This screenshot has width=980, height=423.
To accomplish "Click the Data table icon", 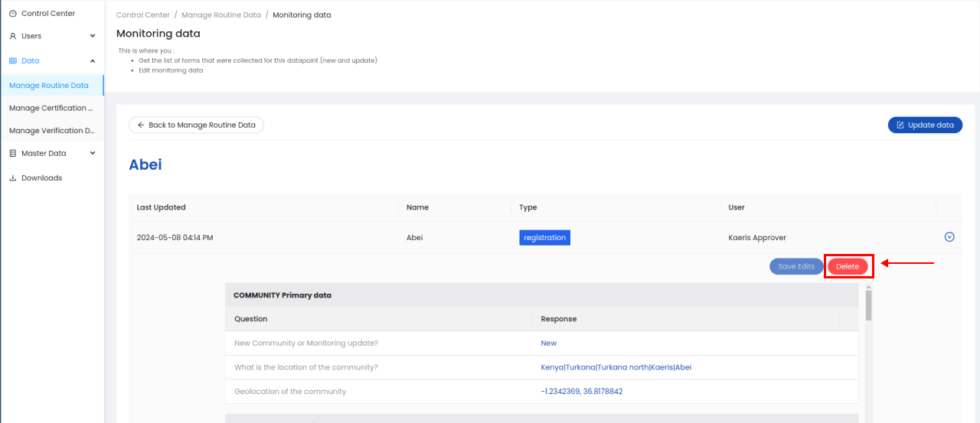I will pos(13,60).
